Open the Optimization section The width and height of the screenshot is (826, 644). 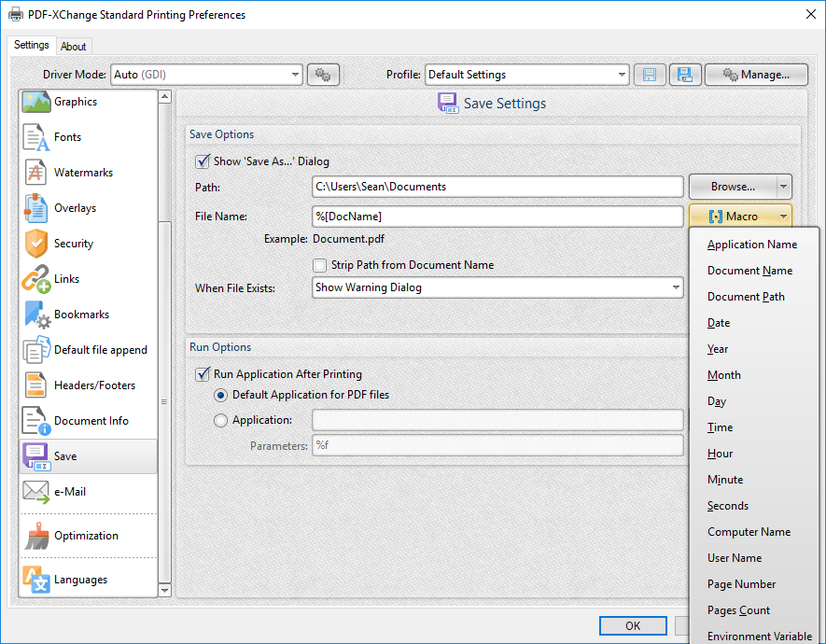[x=88, y=536]
